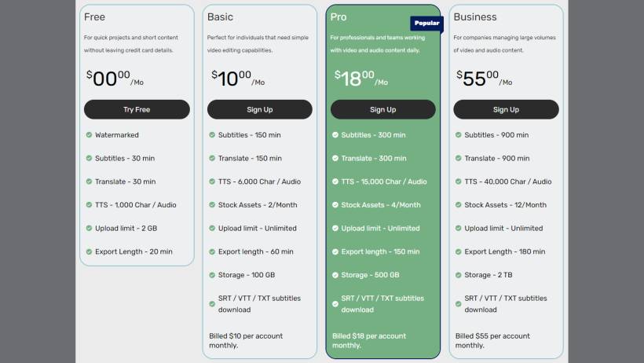
Task: Click checkmark next to Translate - 300 min
Action: click(x=335, y=158)
